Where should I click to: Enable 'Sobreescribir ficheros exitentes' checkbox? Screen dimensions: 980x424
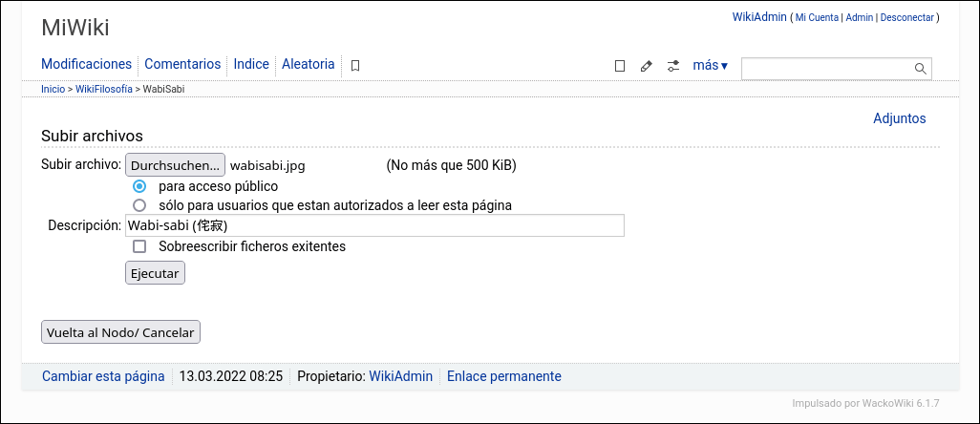[x=140, y=246]
